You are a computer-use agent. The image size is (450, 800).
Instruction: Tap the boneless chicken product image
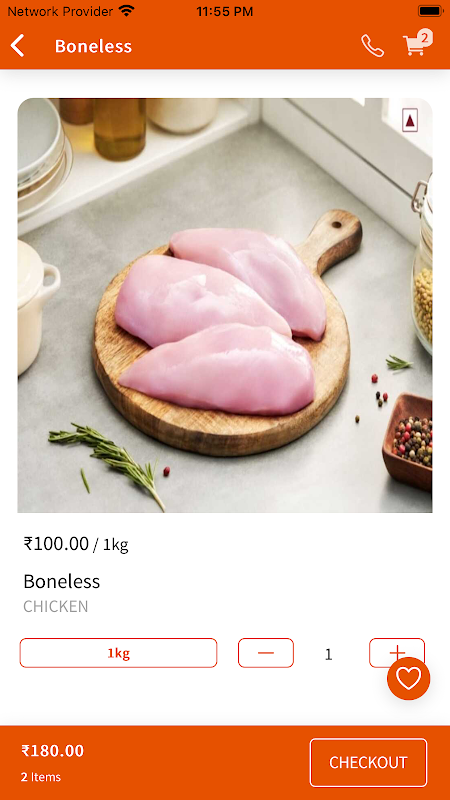(x=225, y=305)
